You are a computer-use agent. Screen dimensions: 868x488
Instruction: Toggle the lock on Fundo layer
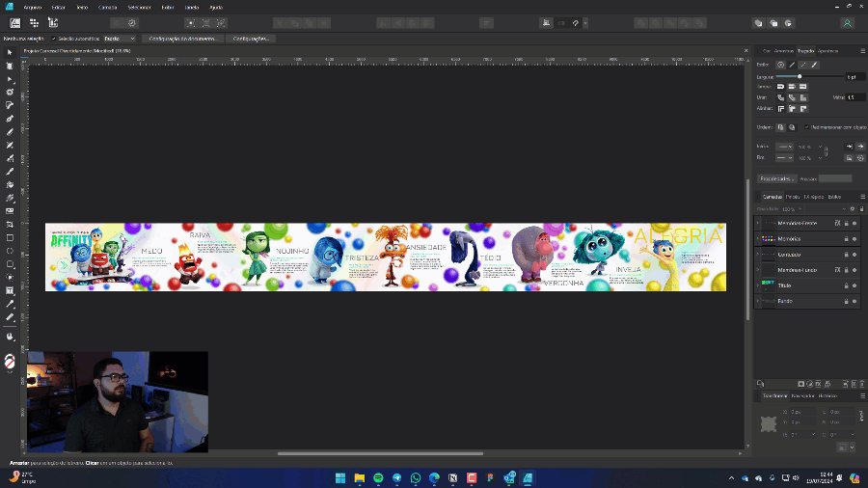pyautogui.click(x=846, y=302)
